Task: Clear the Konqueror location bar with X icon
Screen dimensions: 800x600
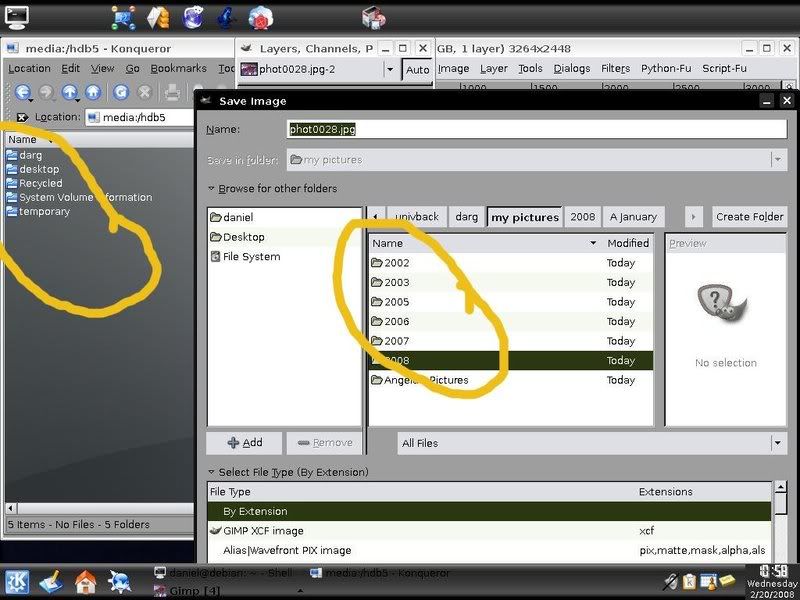Action: point(21,117)
